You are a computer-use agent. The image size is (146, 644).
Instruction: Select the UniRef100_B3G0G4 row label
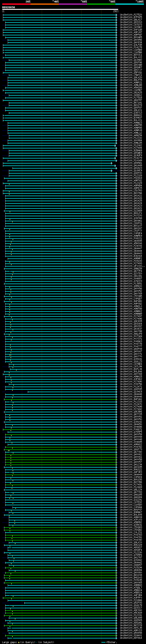(x=131, y=256)
